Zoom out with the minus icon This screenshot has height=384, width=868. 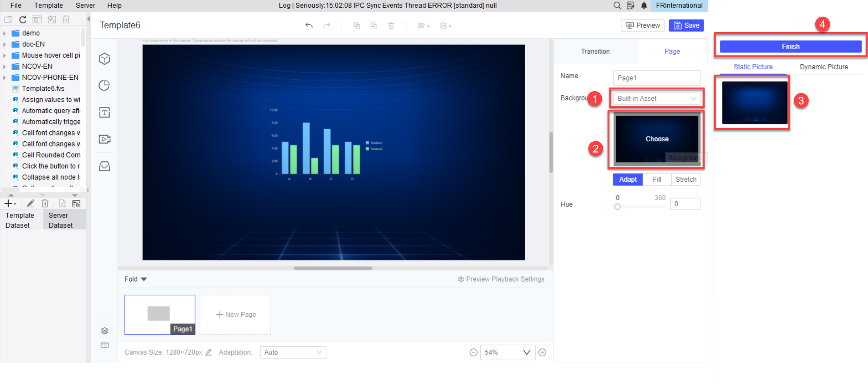[x=474, y=353]
